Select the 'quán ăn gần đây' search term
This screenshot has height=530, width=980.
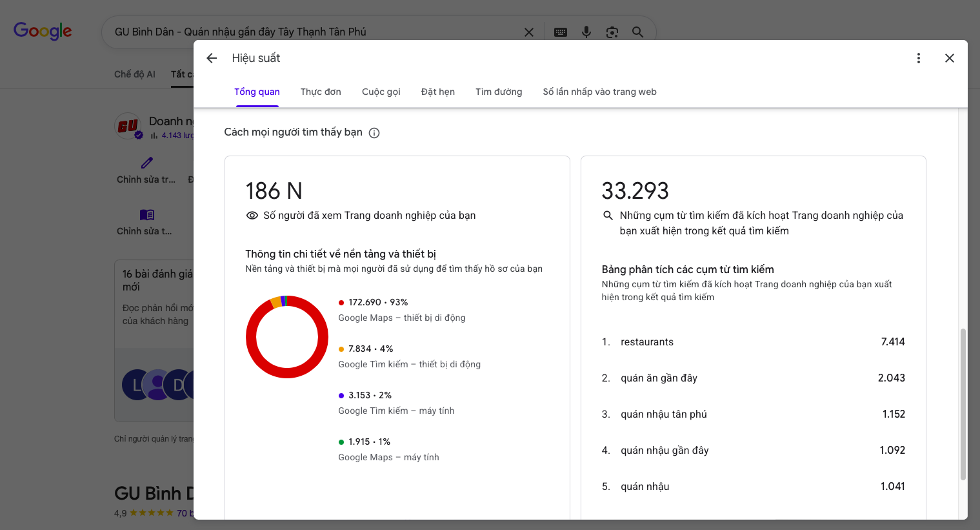click(x=659, y=378)
